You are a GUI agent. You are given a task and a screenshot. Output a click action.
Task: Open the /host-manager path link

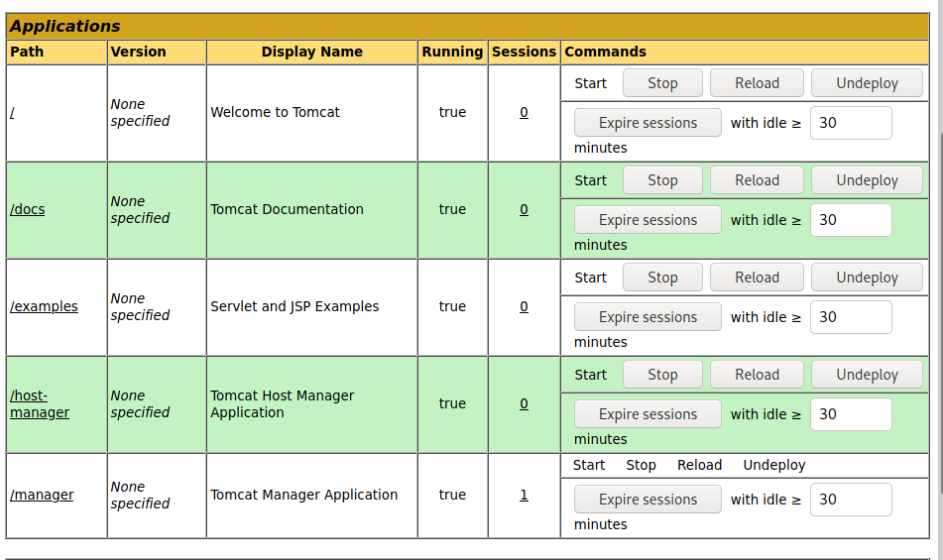[39, 403]
